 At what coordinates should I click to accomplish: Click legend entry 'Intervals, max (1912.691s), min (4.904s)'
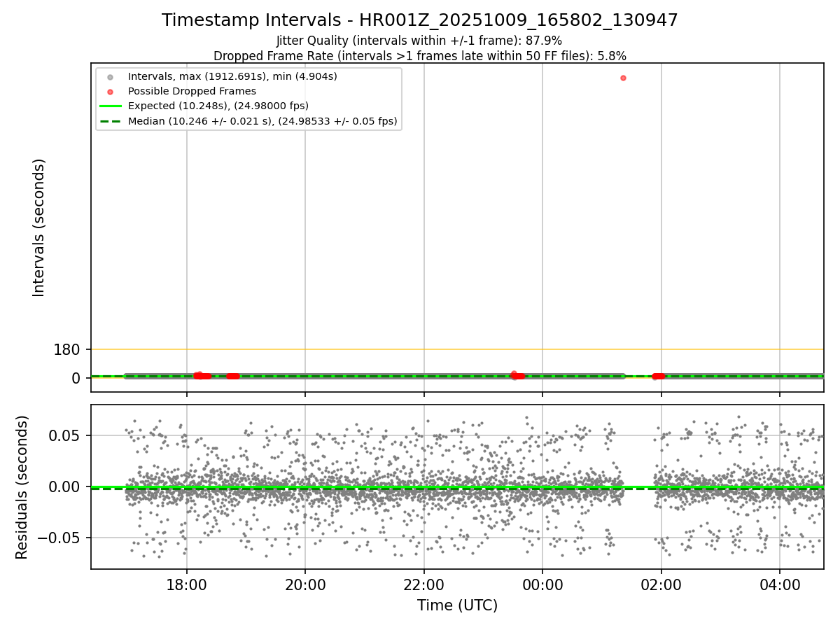[x=232, y=76]
